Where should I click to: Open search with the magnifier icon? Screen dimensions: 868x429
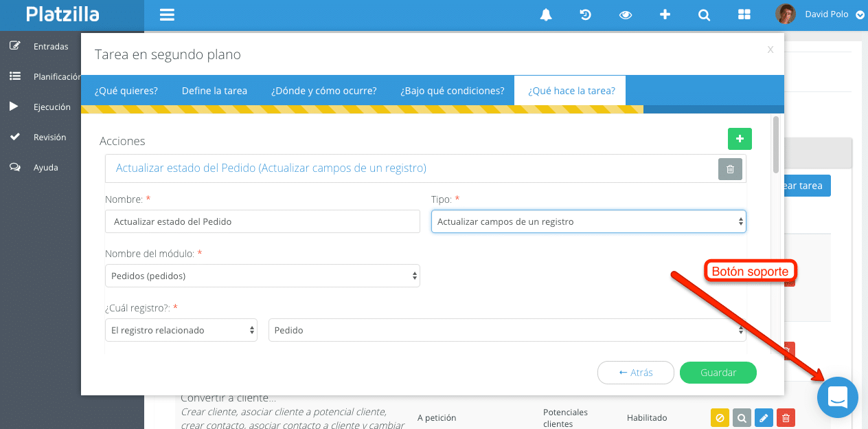(x=704, y=14)
